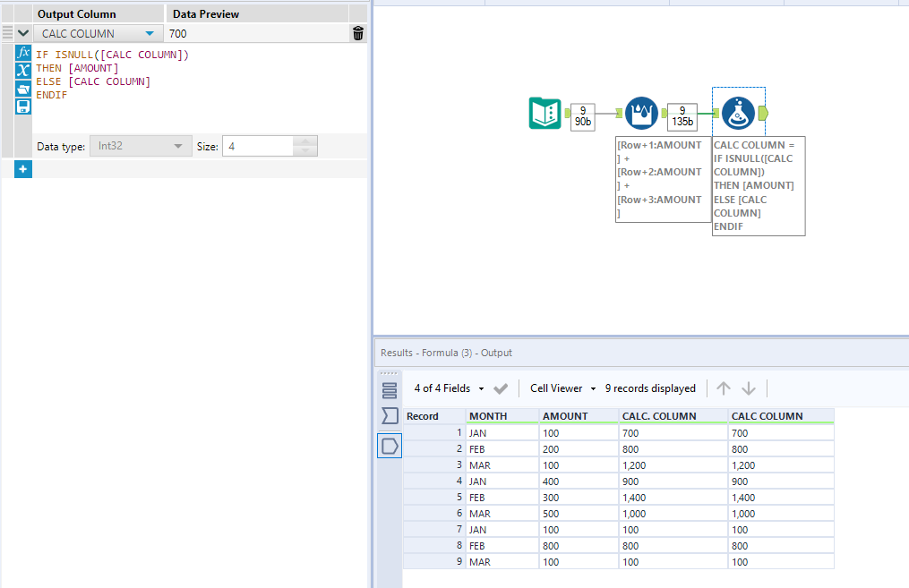
Task: Collapse the expression using the chevron
Action: click(x=25, y=33)
